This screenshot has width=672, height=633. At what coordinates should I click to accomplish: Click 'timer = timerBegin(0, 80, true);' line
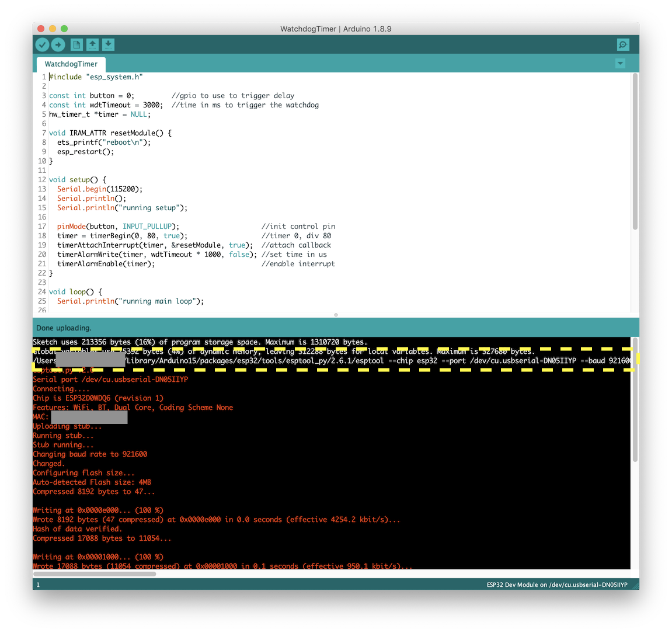pos(123,236)
